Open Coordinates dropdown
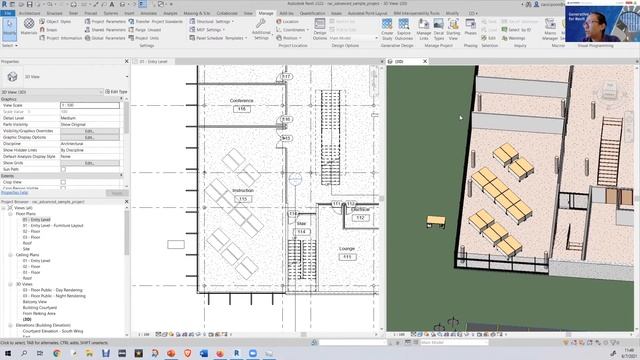 [x=293, y=30]
